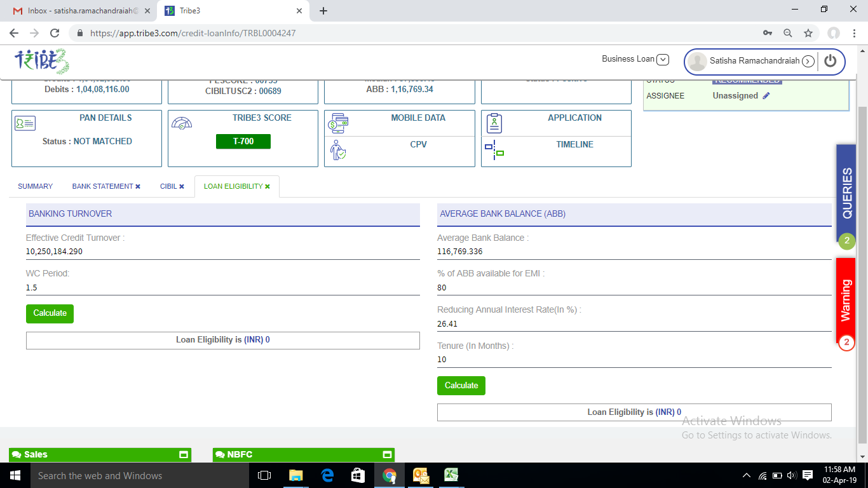Click the power logout icon
Viewport: 868px width, 488px height.
(x=831, y=61)
